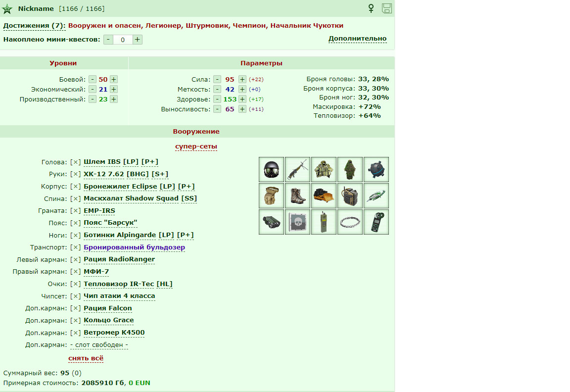Image resolution: width=570 pixels, height=392 pixels.
Task: Decrease Производственный level with minus
Action: [93, 99]
